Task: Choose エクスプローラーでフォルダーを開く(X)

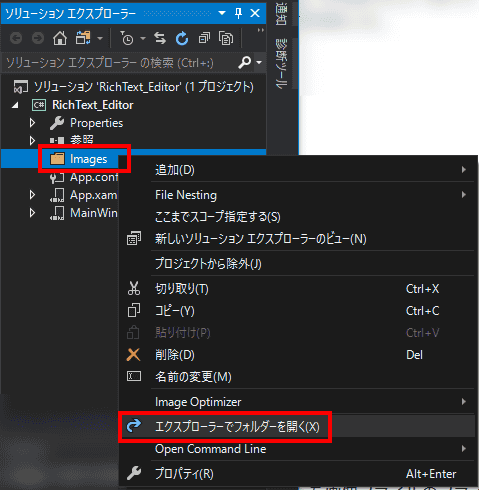Action: click(x=298, y=426)
